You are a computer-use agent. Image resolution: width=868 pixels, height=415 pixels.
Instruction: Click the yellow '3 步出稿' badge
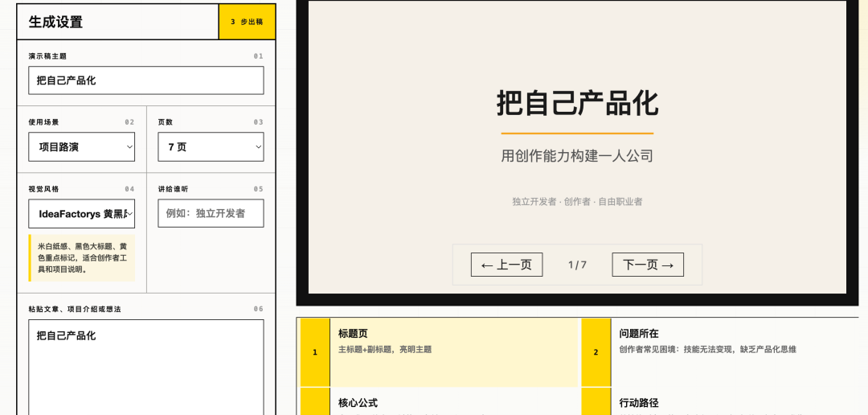click(x=247, y=22)
